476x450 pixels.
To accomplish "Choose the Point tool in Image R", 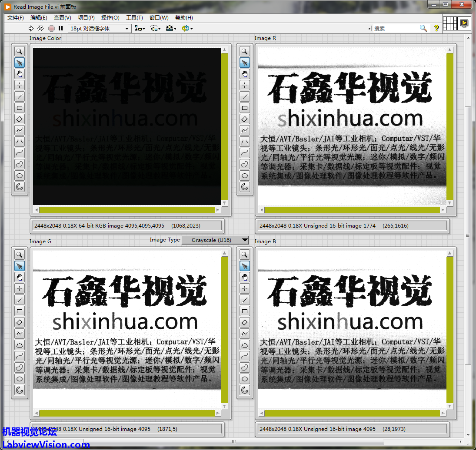I will tap(245, 85).
